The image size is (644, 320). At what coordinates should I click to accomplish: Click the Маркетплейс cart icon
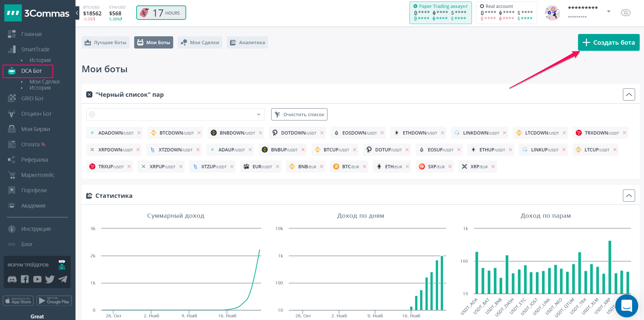(12, 175)
